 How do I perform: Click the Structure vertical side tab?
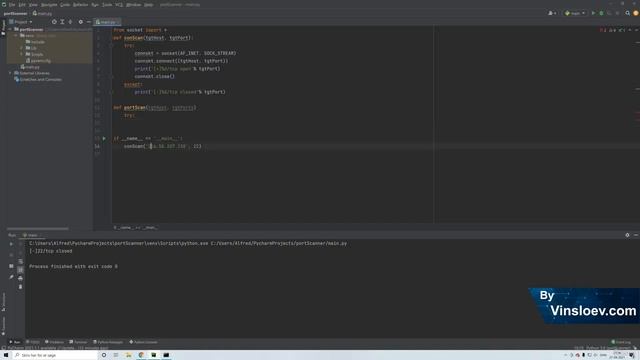pos(3,302)
